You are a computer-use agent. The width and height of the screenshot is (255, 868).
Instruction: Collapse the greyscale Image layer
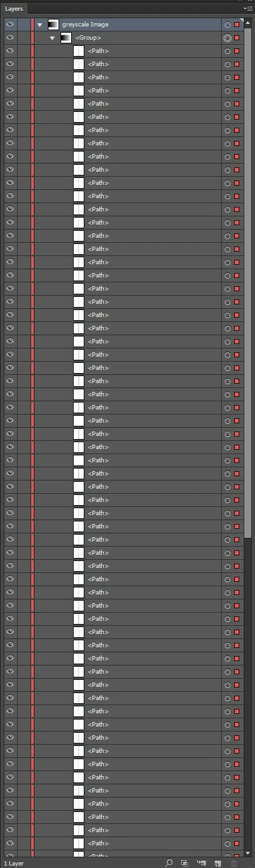tap(40, 25)
